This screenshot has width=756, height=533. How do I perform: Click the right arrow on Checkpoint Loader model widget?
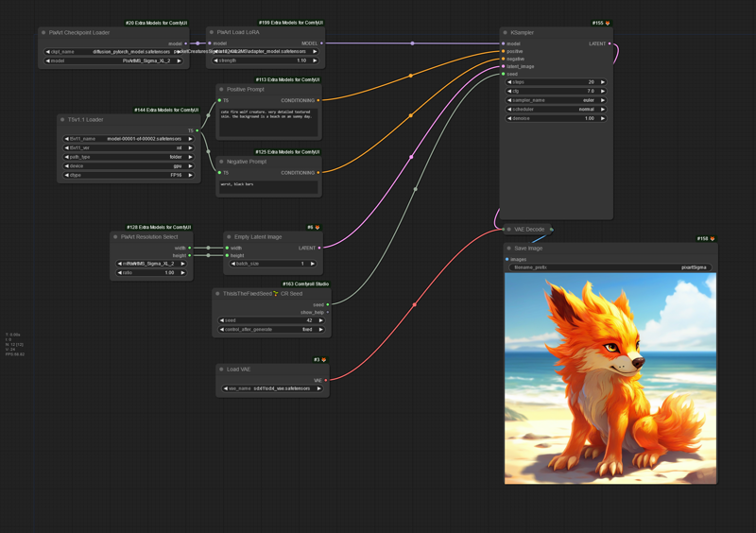(x=179, y=61)
